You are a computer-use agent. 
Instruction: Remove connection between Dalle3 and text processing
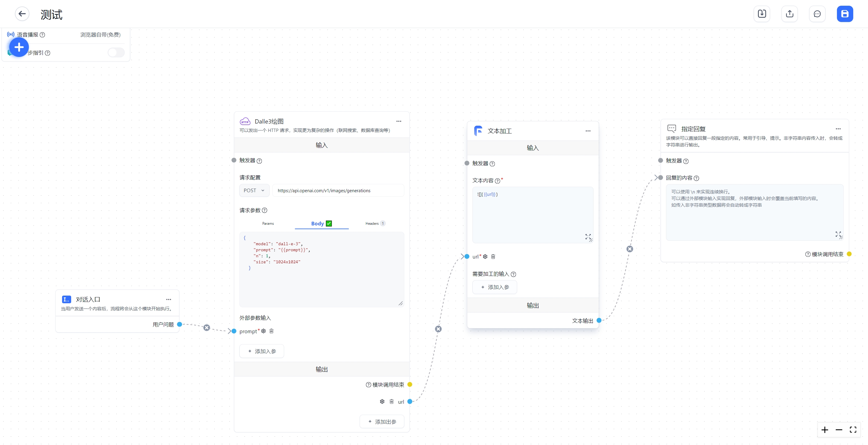pyautogui.click(x=438, y=329)
